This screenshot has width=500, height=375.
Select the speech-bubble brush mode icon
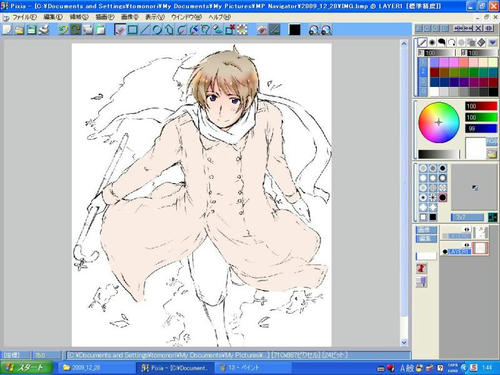tap(442, 42)
